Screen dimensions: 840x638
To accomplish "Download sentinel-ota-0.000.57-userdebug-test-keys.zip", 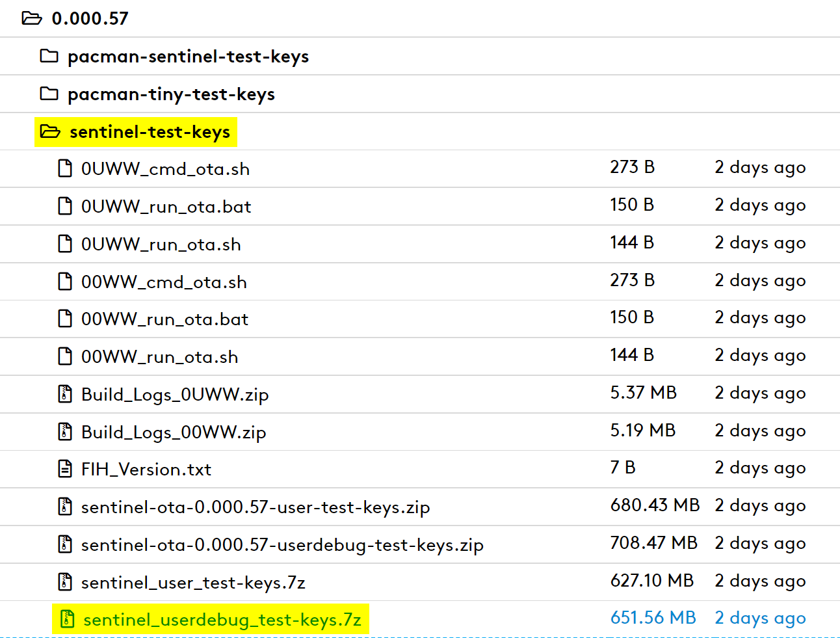I will 282,545.
